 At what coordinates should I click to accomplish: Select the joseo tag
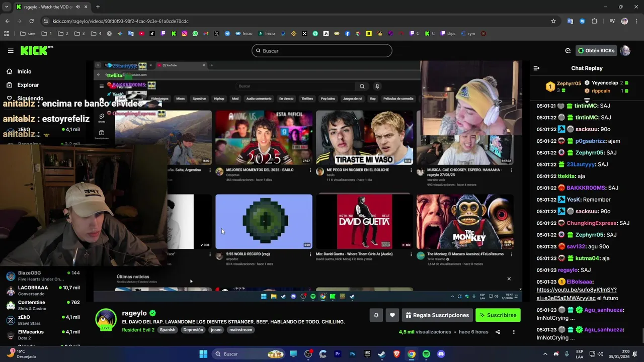[x=216, y=330]
